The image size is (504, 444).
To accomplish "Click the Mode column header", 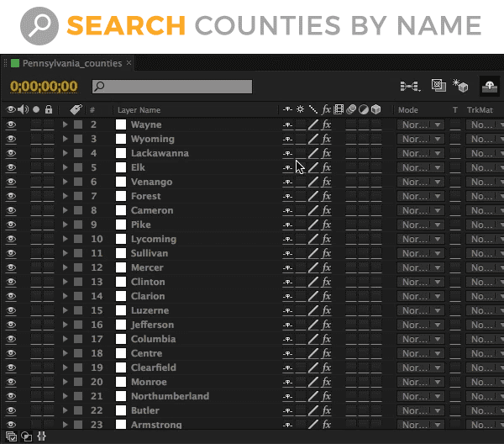I will [408, 110].
